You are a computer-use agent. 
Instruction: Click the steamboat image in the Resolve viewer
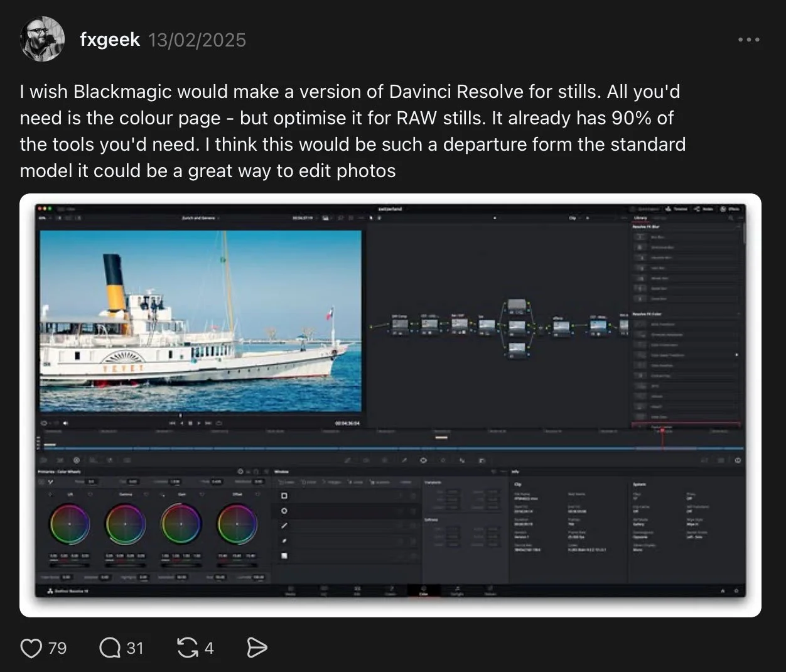[201, 321]
